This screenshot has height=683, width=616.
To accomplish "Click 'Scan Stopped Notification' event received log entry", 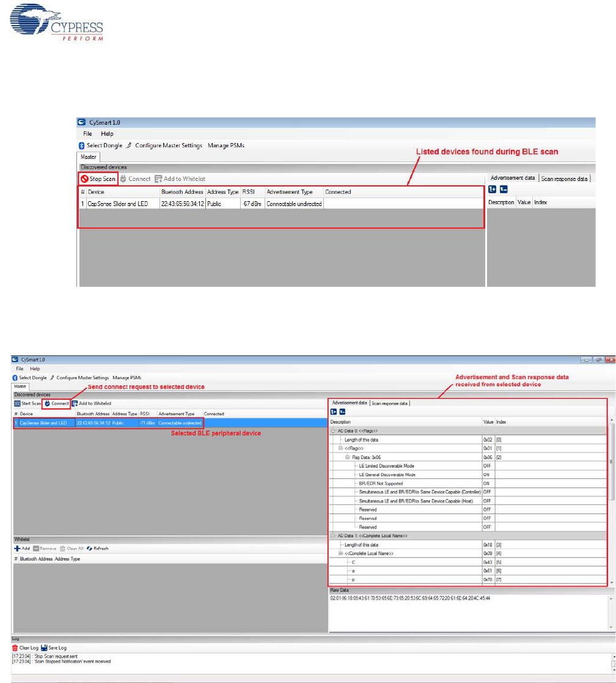I will pos(61,662).
